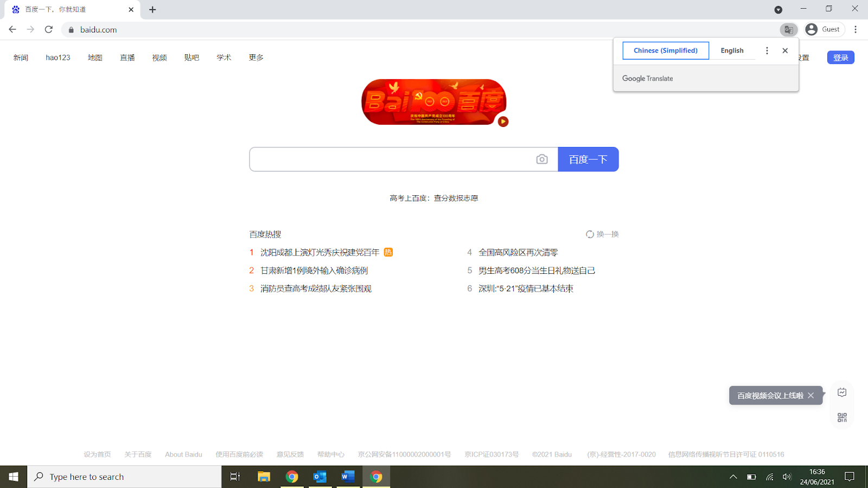The image size is (868, 488).
Task: Click the 学术 navigation link
Action: point(224,57)
